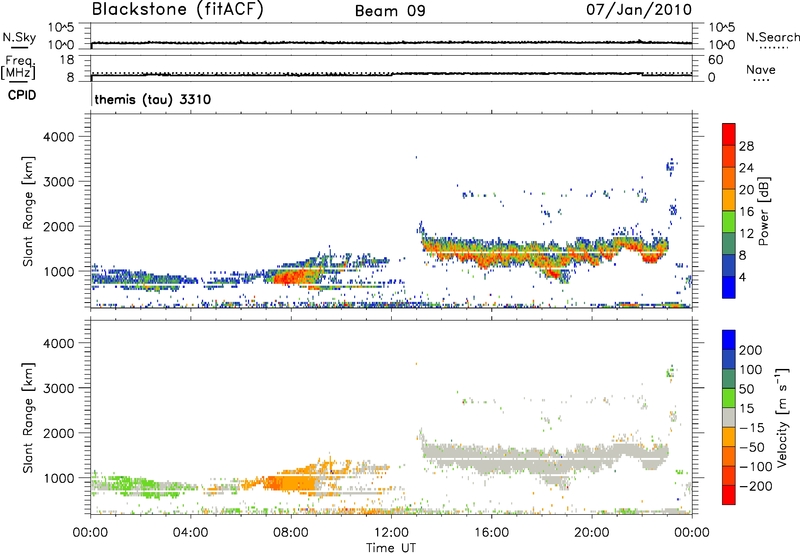Click the '4000' tick of the power panel
The width and height of the screenshot is (800, 554).
58,137
